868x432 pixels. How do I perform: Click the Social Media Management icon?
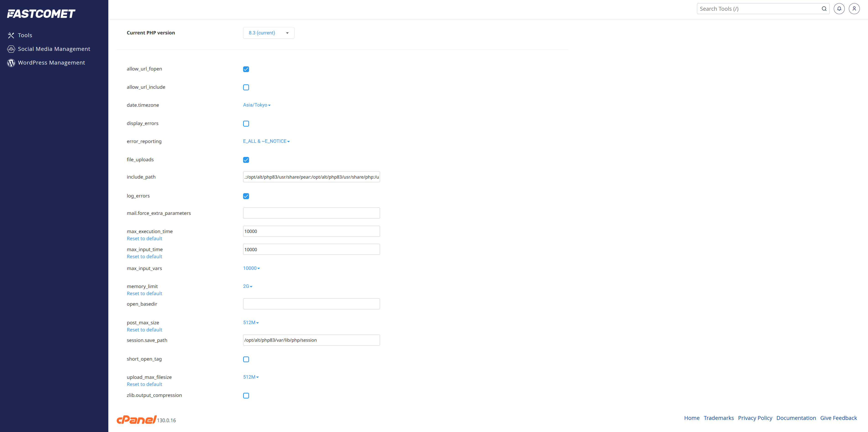[11, 49]
